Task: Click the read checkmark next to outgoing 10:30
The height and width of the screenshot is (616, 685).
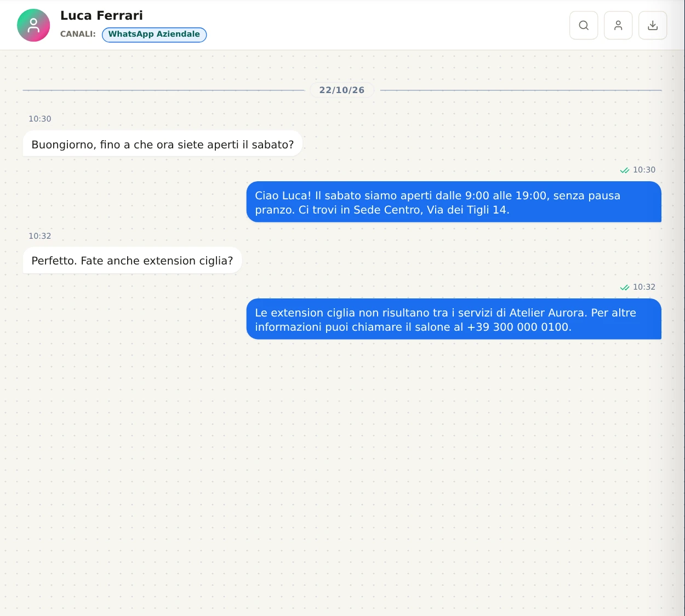Action: click(625, 170)
